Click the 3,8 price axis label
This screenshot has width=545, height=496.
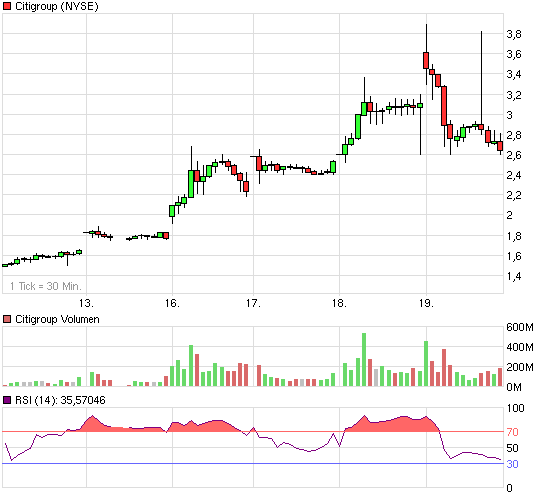[x=514, y=34]
